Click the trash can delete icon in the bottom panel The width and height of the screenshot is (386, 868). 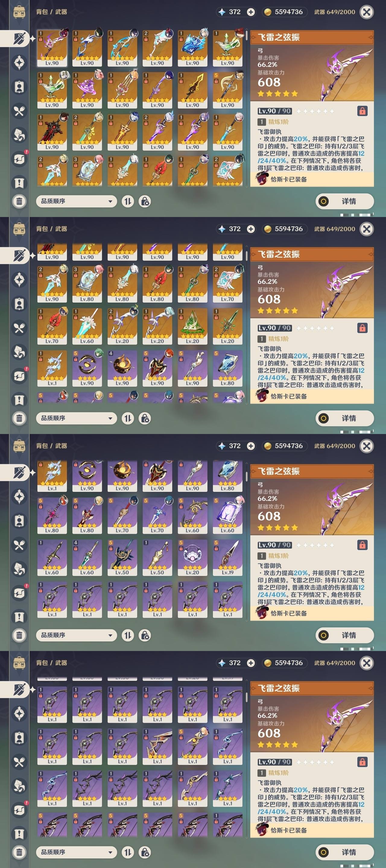pyautogui.click(x=19, y=852)
